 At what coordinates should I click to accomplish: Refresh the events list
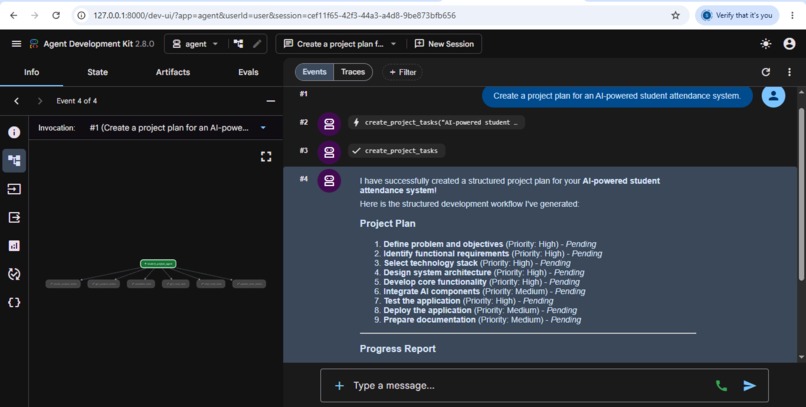[x=765, y=72]
